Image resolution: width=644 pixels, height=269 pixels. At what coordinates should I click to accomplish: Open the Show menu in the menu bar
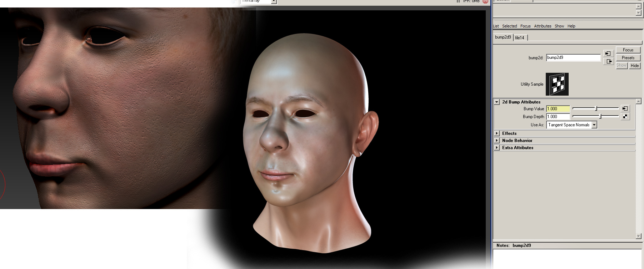click(x=559, y=26)
